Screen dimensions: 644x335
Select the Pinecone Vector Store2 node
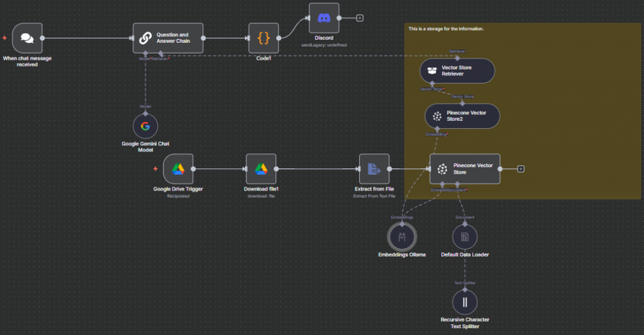coord(462,116)
